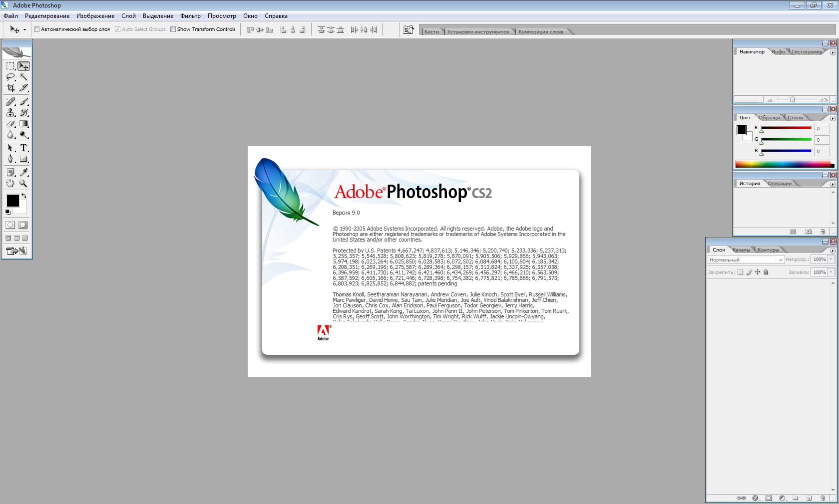Switch to Standard edit mode
839x504 pixels.
10,225
